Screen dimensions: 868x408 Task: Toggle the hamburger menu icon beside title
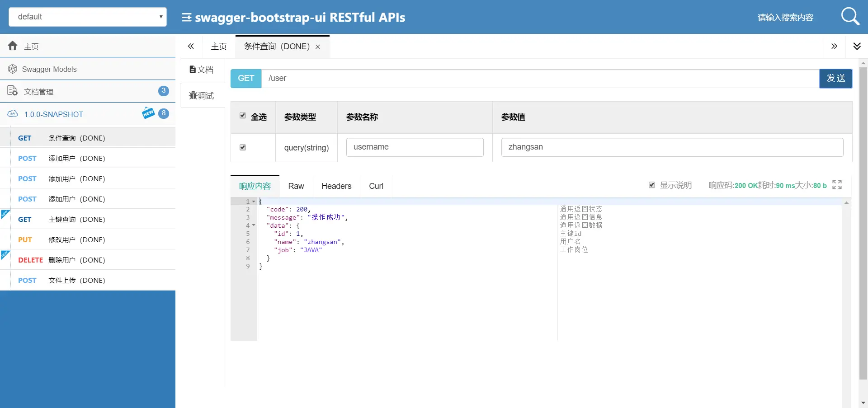(x=186, y=18)
